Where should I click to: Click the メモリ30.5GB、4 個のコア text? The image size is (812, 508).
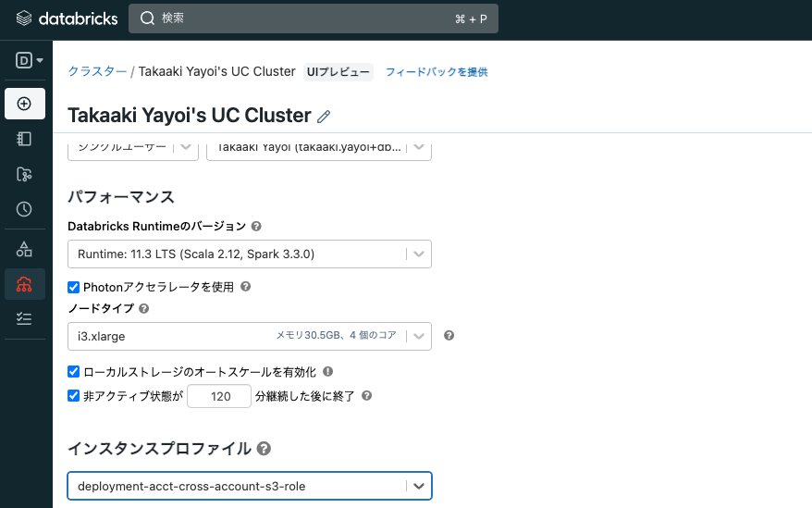tap(336, 335)
